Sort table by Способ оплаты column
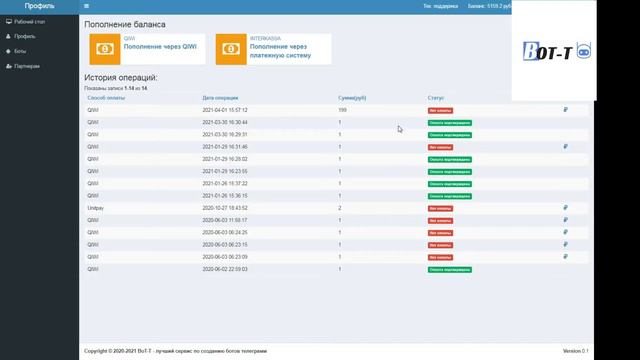Viewport: 640px width, 360px height. pyautogui.click(x=106, y=98)
